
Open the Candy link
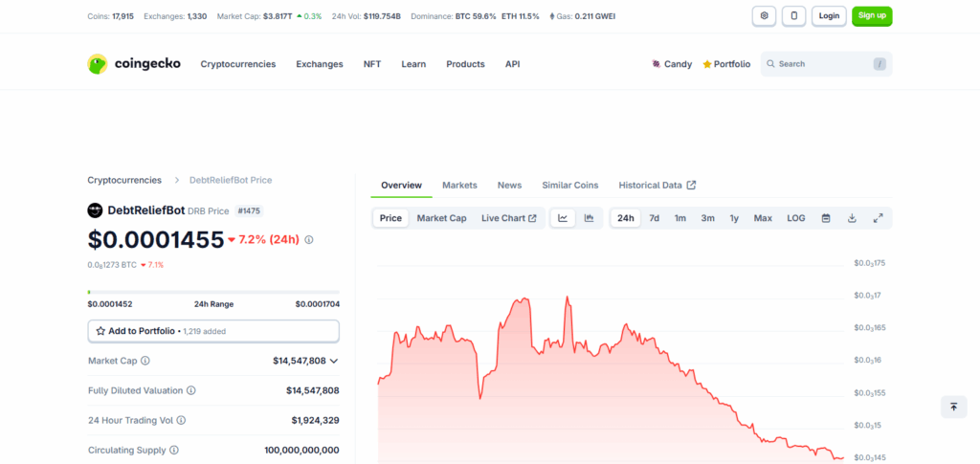coord(672,64)
